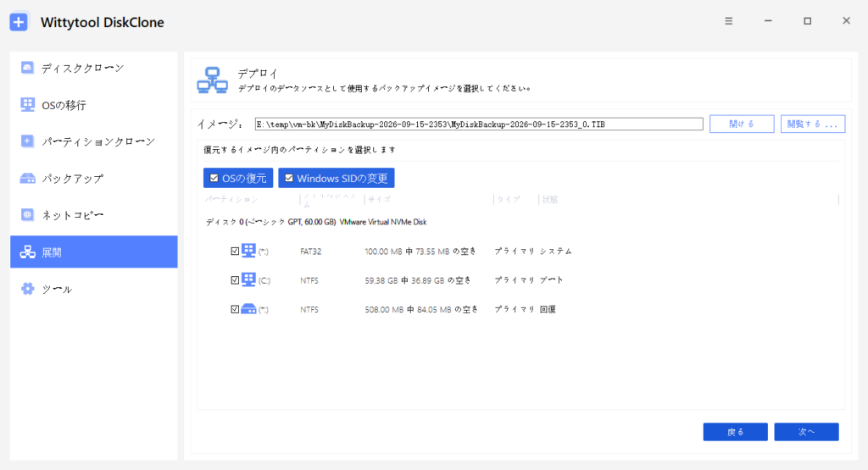Open the hamburger menu in title bar
This screenshot has height=470, width=868.
(x=728, y=21)
